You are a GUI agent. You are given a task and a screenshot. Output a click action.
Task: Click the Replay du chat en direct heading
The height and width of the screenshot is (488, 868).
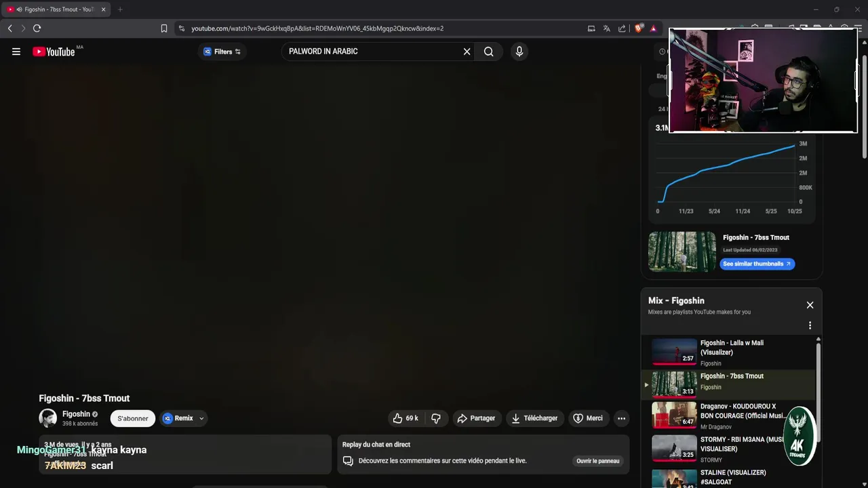pos(376,445)
